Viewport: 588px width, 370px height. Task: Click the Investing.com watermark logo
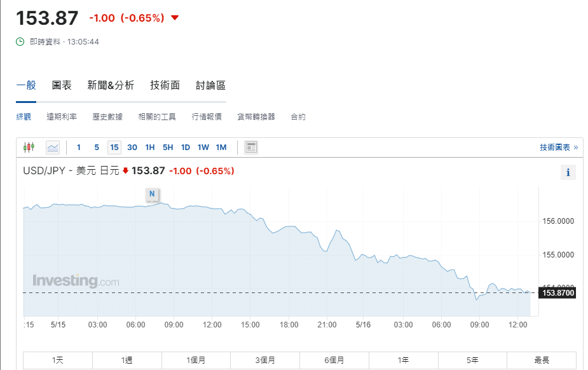(x=76, y=280)
